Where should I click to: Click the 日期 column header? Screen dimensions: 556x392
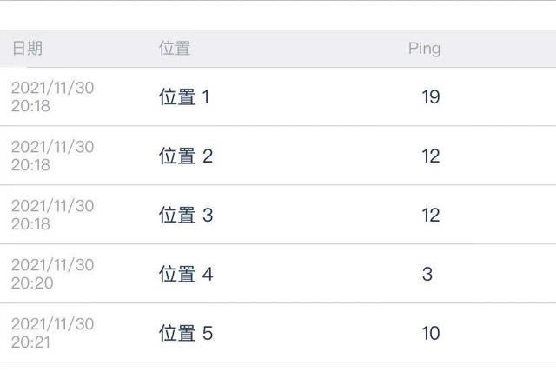27,49
